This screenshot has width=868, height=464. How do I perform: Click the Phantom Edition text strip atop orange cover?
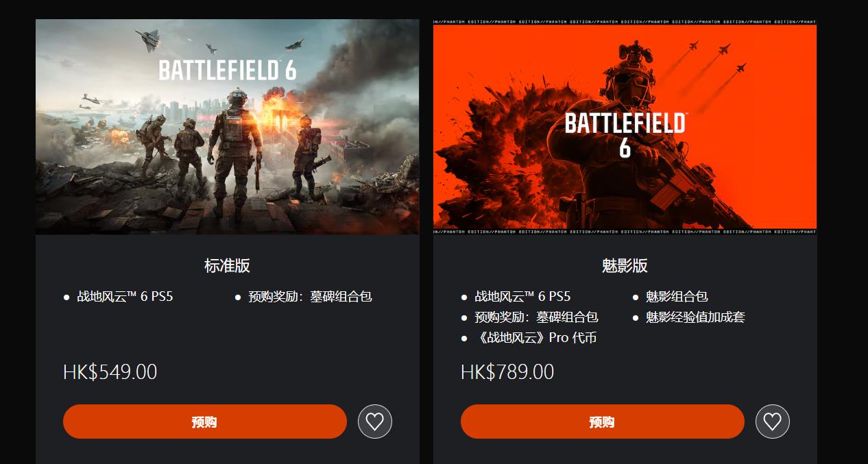[x=625, y=22]
